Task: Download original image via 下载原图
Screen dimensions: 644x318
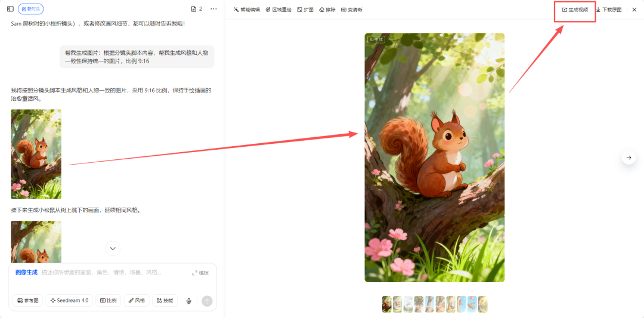Action: pos(608,10)
